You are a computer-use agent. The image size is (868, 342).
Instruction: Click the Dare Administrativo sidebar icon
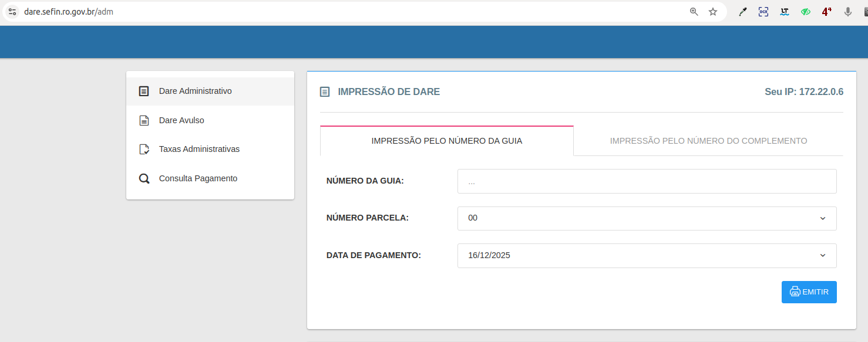coord(144,92)
